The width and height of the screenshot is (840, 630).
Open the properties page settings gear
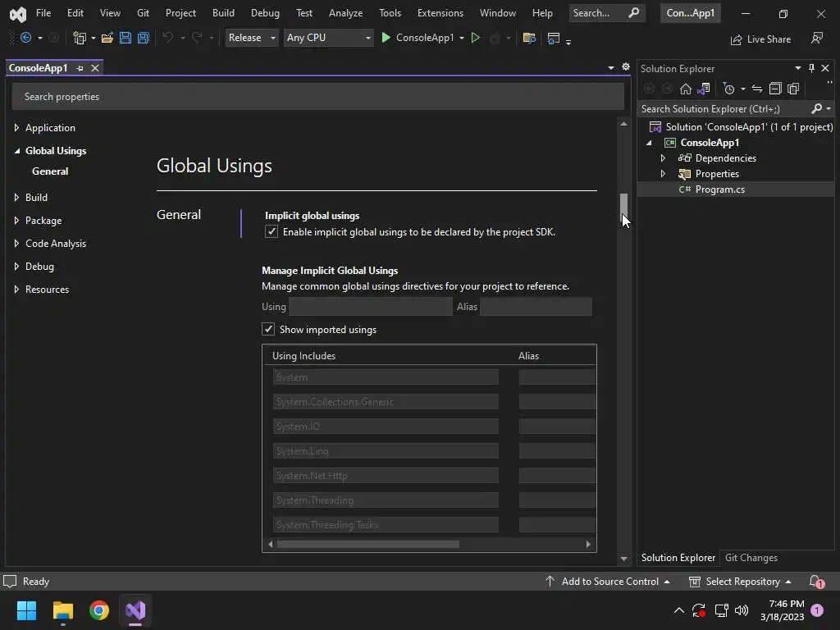click(626, 67)
